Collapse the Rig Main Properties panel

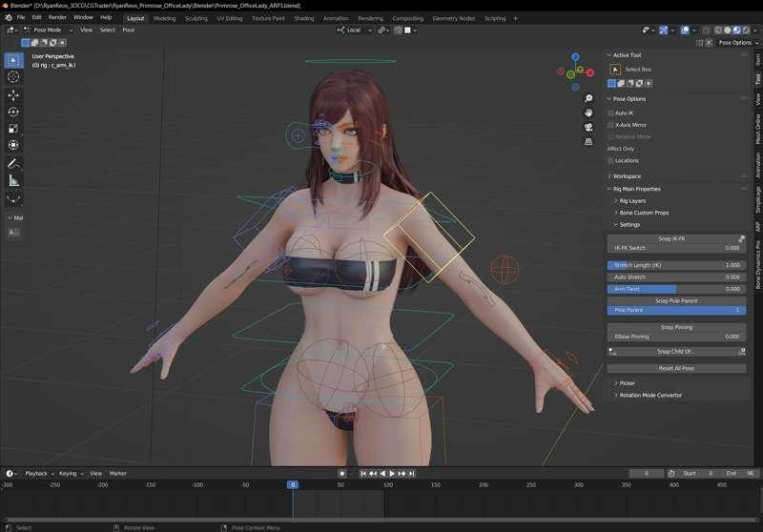(608, 189)
